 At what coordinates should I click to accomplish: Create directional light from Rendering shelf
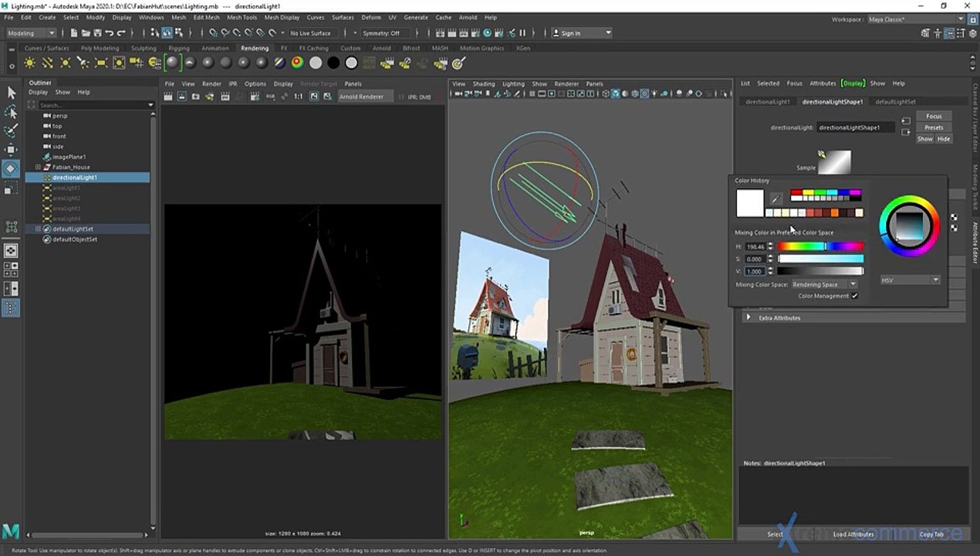(x=48, y=63)
